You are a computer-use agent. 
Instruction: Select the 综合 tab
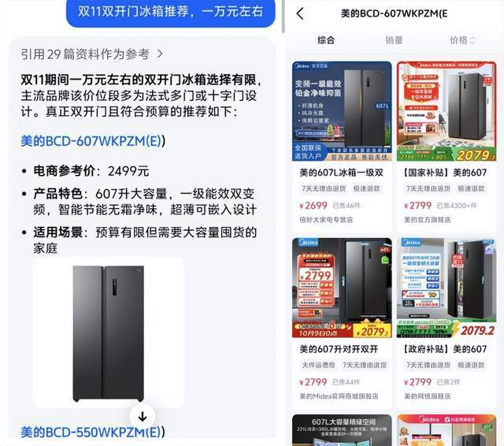tap(326, 40)
